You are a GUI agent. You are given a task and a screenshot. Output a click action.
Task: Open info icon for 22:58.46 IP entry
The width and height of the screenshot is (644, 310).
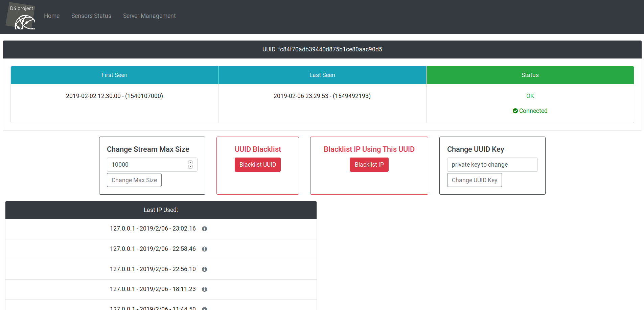pyautogui.click(x=204, y=249)
